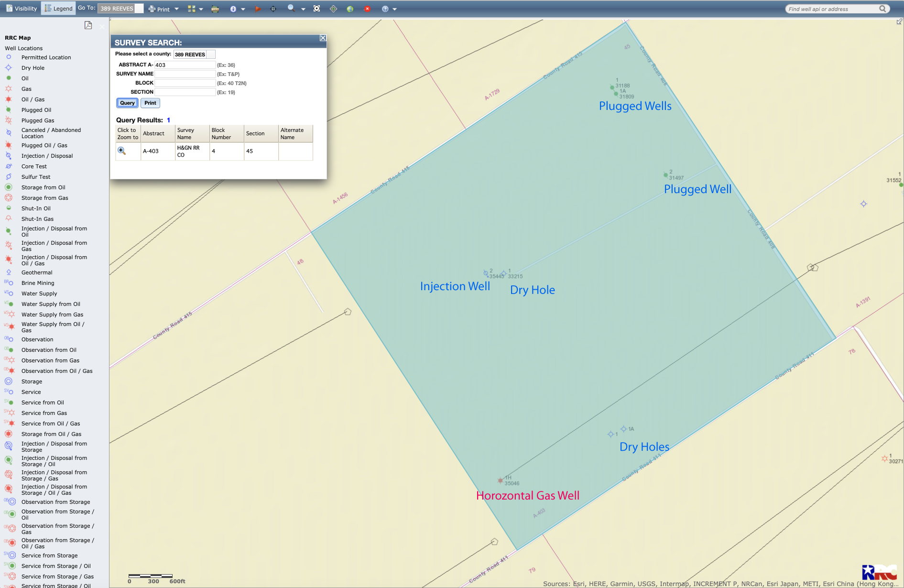Focus the SURVEY NAME input field
The width and height of the screenshot is (904, 588).
tap(185, 74)
